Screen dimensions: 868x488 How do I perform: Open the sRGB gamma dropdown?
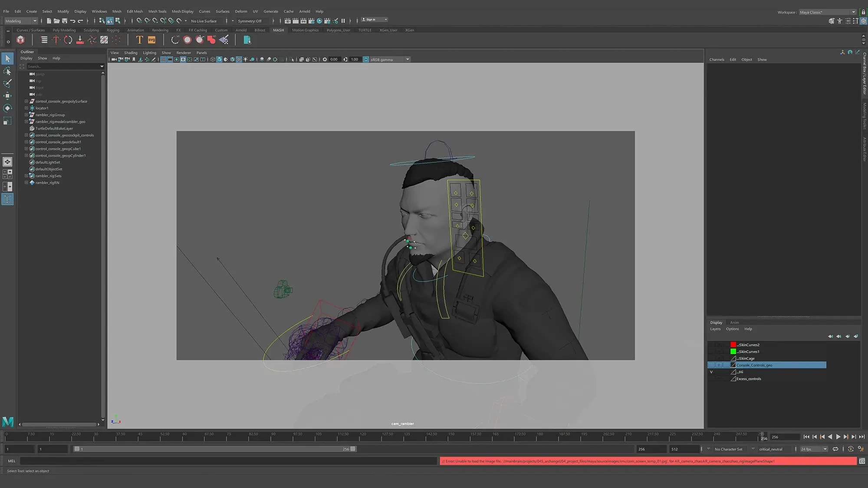click(389, 59)
